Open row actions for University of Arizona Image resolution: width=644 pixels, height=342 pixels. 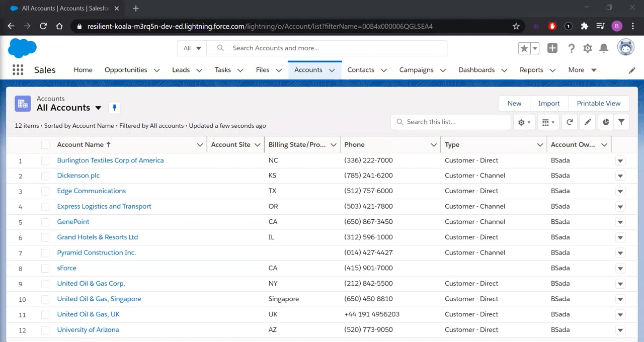pos(620,330)
